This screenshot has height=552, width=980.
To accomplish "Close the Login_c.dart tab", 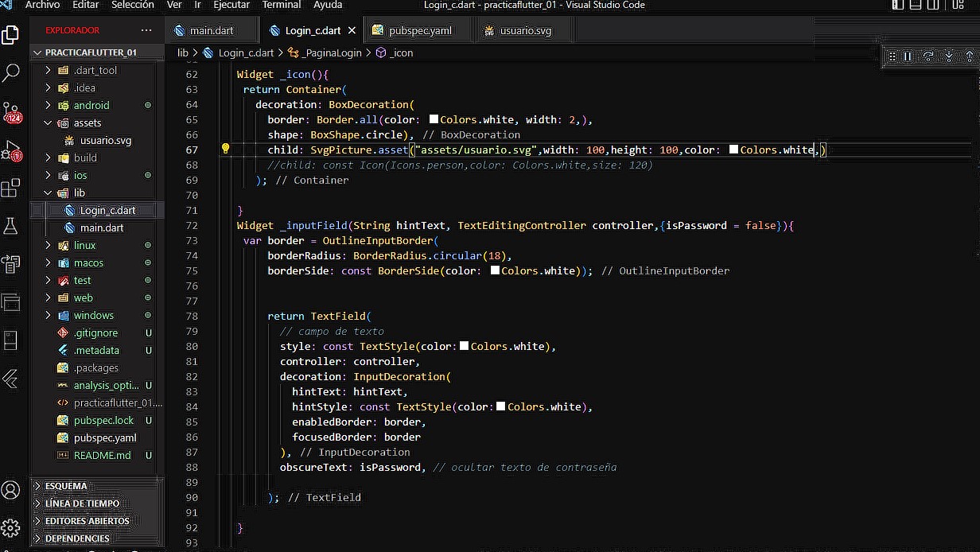I will point(352,31).
